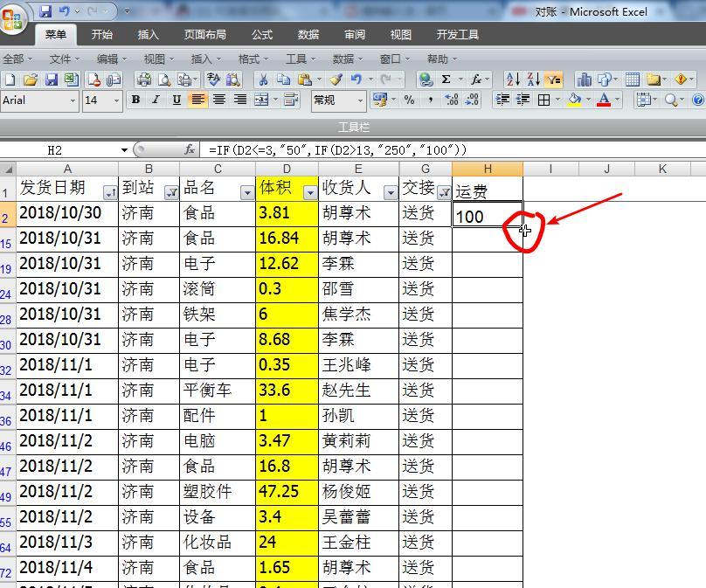The height and width of the screenshot is (588, 706).
Task: Select cell containing 平衡车
Action: coord(218,390)
